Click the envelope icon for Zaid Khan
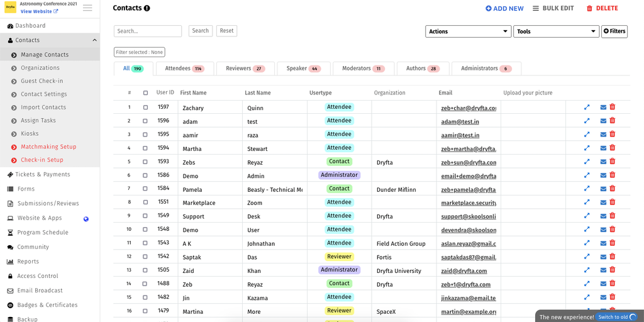The width and height of the screenshot is (644, 322). click(x=603, y=270)
